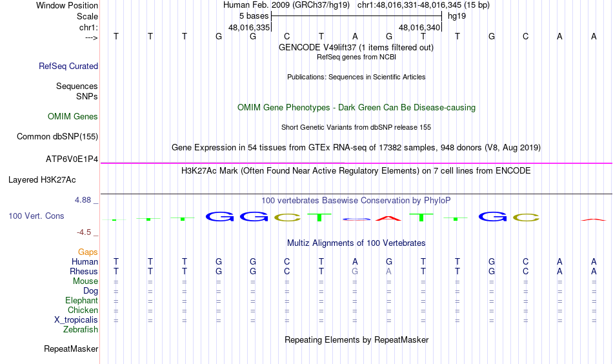Image resolution: width=613 pixels, height=364 pixels.
Task: Click the grey A mismatch in Rhesus row
Action: click(x=388, y=271)
